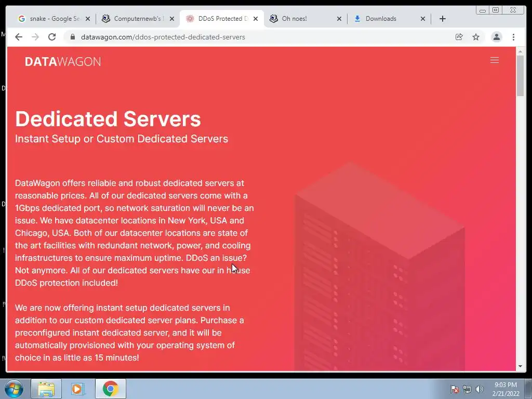Close the Computernewb's tab

[x=172, y=19]
